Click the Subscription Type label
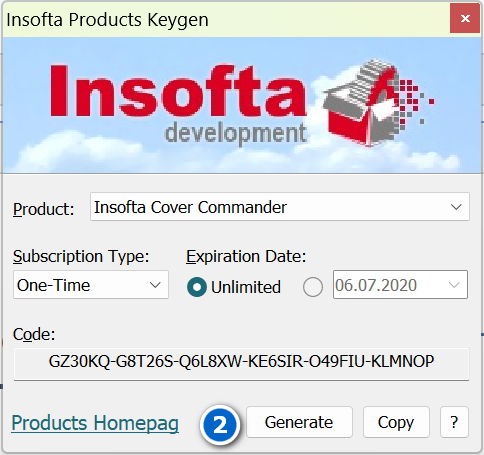Viewport: 484px width, 455px height. click(x=81, y=257)
